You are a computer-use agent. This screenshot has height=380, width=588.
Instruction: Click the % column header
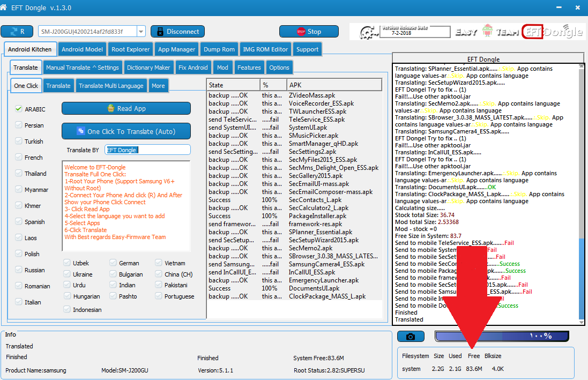tap(273, 85)
